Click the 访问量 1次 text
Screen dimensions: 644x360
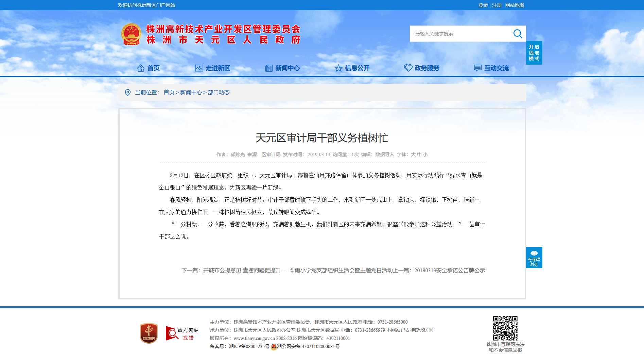(346, 154)
